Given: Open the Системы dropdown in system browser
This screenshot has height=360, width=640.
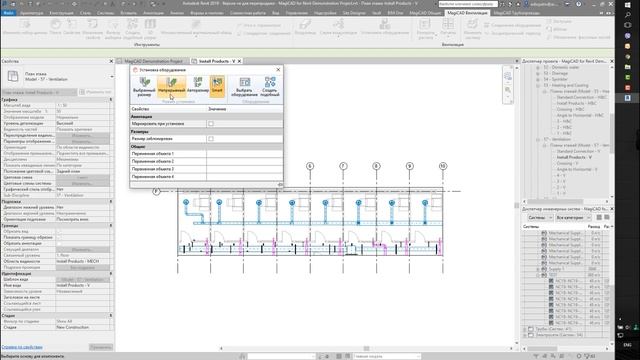Looking at the screenshot, I should pos(540,218).
